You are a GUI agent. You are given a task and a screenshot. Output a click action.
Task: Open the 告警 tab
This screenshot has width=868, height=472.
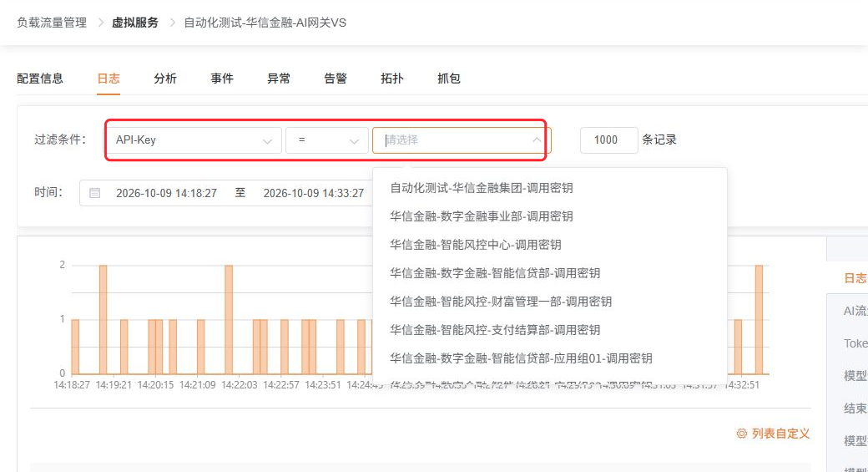pyautogui.click(x=336, y=79)
